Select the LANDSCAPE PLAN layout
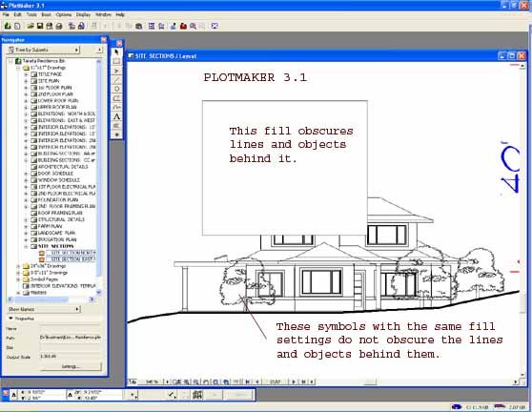Image resolution: width=532 pixels, height=412 pixels. click(x=56, y=233)
